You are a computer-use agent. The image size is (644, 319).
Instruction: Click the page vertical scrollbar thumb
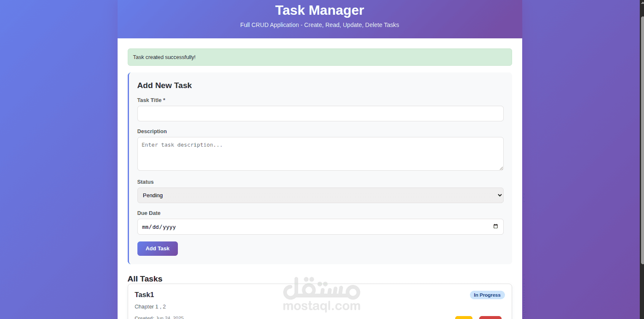(642, 140)
